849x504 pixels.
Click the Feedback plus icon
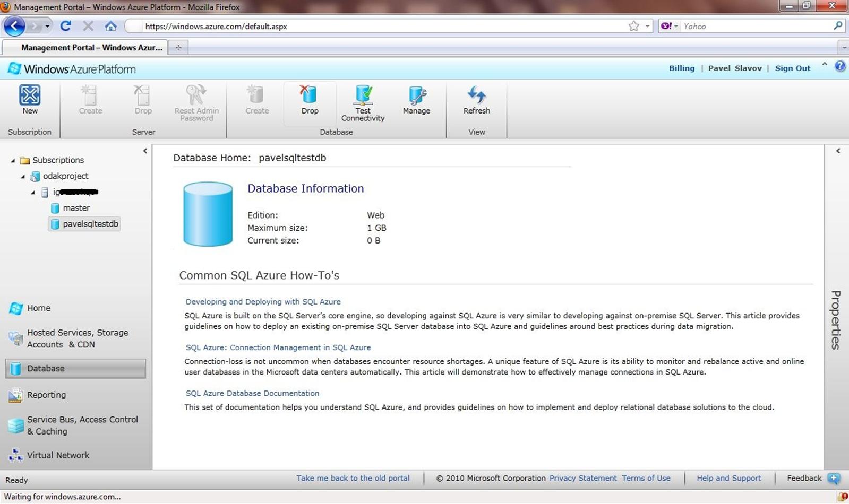pos(834,479)
